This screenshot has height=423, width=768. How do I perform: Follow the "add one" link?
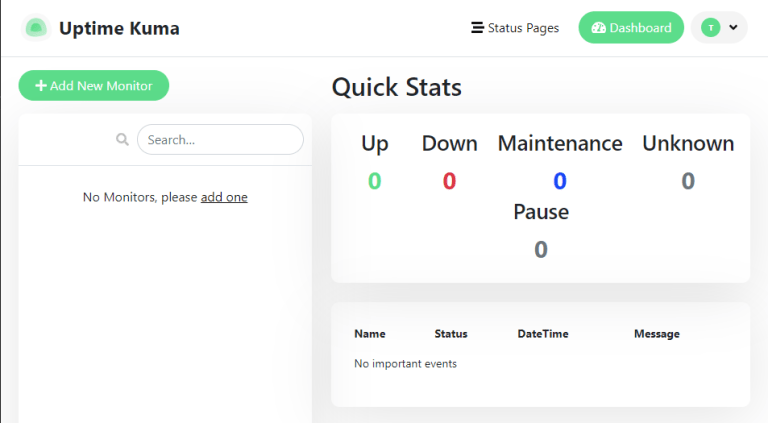click(x=224, y=197)
